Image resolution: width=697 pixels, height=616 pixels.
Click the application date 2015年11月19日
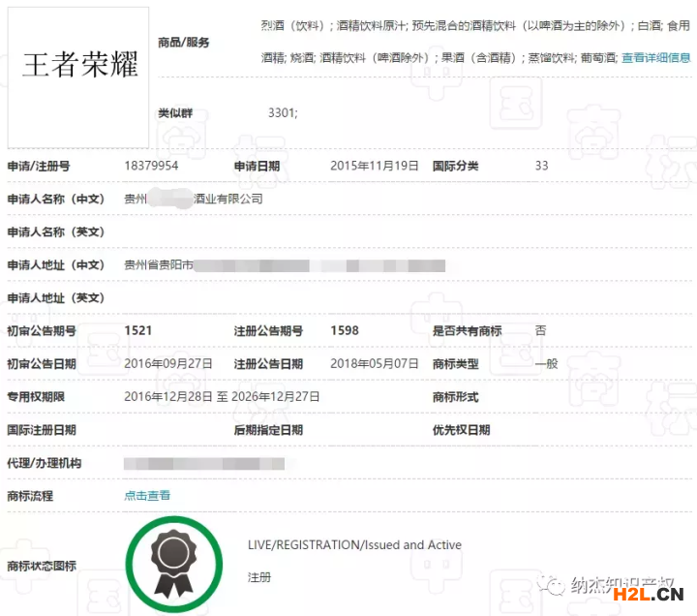click(x=375, y=166)
